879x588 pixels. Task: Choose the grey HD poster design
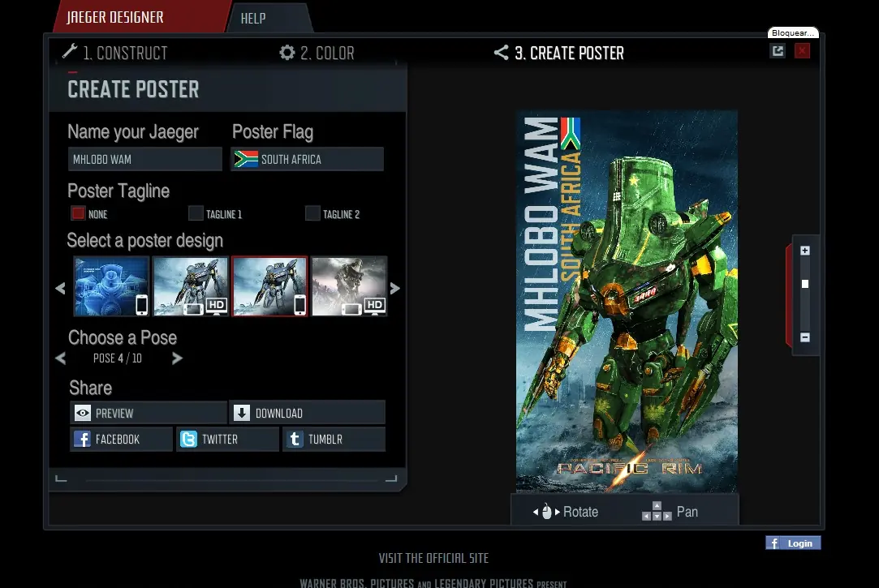click(x=349, y=286)
